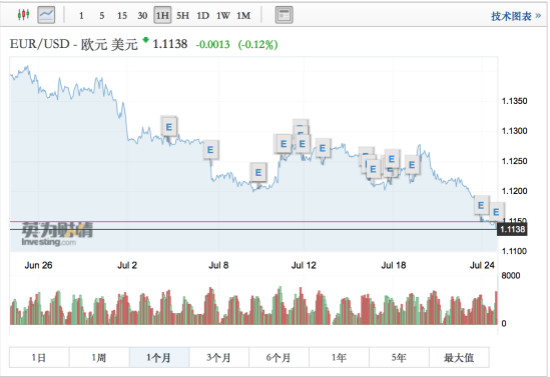The image size is (550, 377).
Task: Select the 1D interval
Action: coord(203,15)
